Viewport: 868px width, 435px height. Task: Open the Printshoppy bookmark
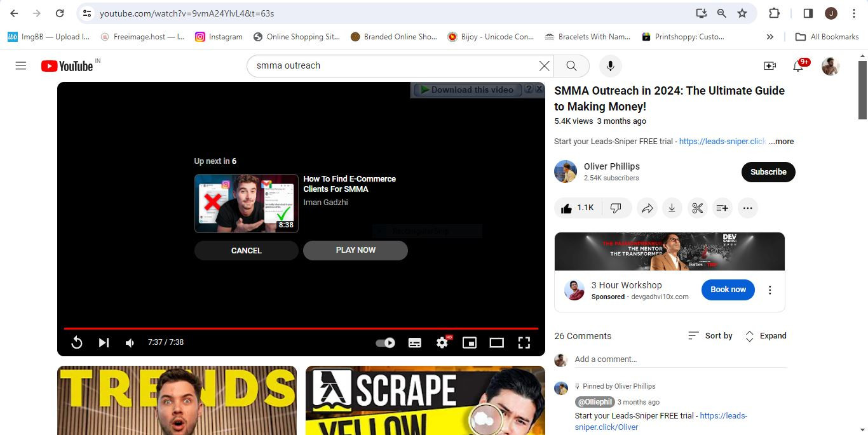tap(684, 37)
